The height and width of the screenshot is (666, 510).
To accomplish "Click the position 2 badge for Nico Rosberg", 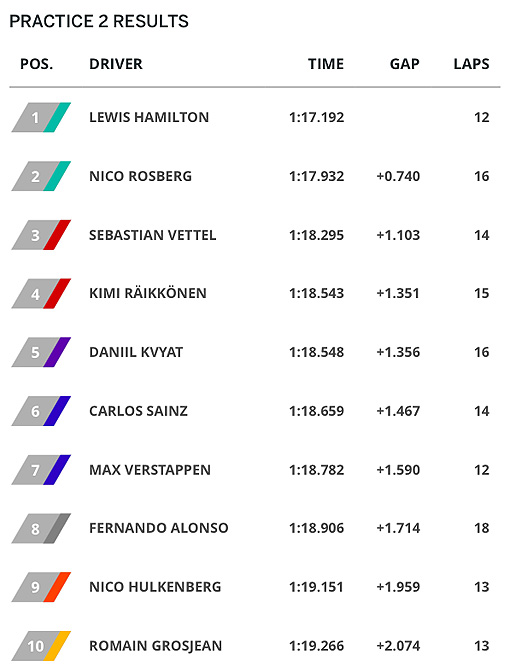I will (x=41, y=176).
